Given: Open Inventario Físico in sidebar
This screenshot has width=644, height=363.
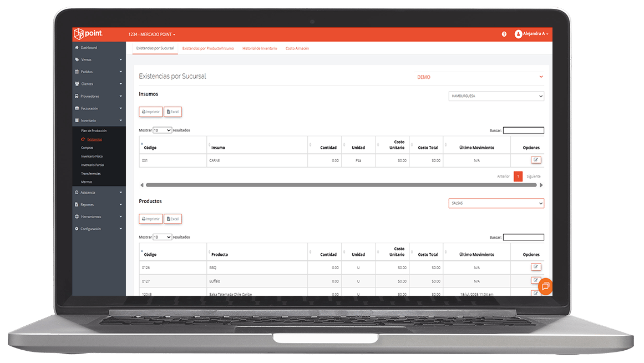Looking at the screenshot, I should (x=92, y=157).
